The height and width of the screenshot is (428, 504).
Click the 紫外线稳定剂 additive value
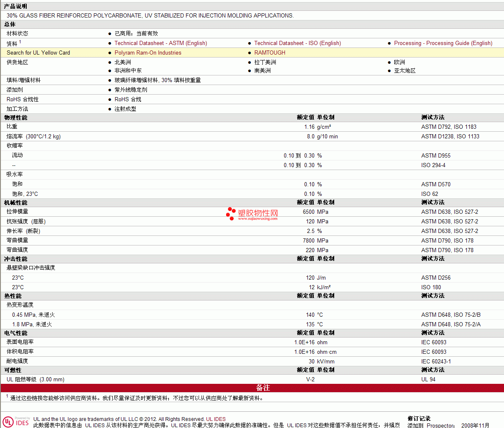click(131, 90)
